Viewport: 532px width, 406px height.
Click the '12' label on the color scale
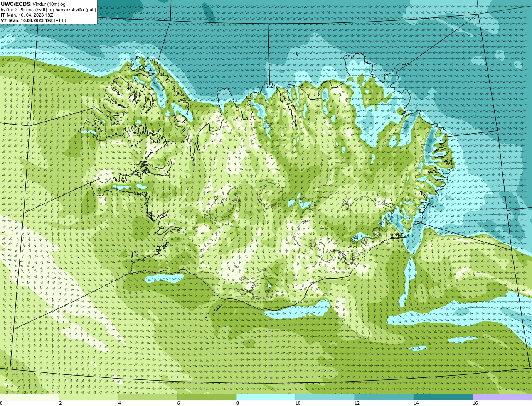(x=357, y=403)
